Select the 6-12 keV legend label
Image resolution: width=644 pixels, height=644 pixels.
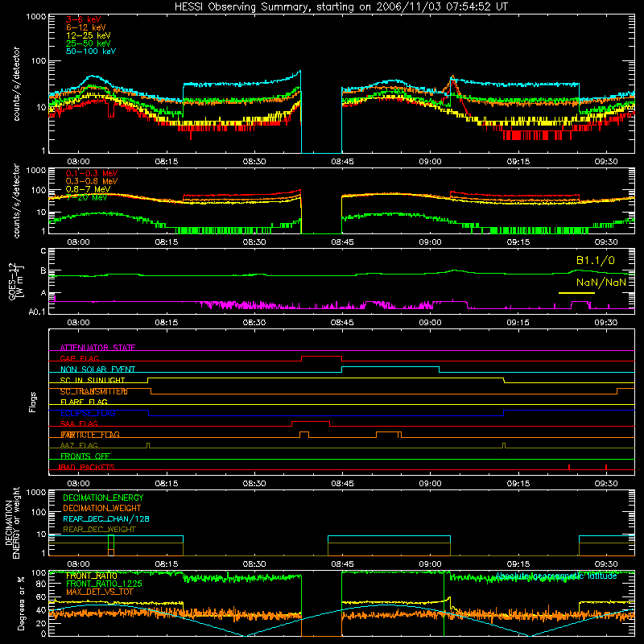point(86,27)
